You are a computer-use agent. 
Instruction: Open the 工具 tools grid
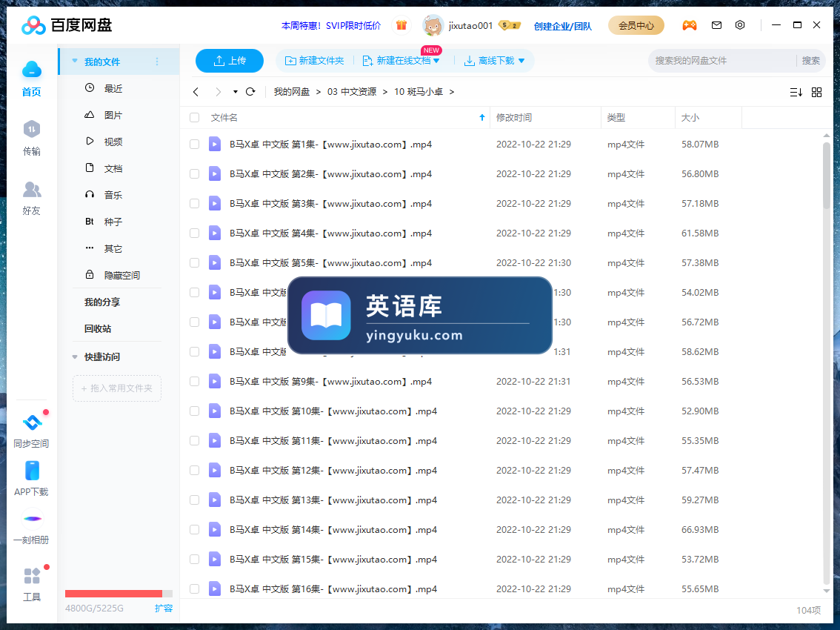tap(32, 576)
